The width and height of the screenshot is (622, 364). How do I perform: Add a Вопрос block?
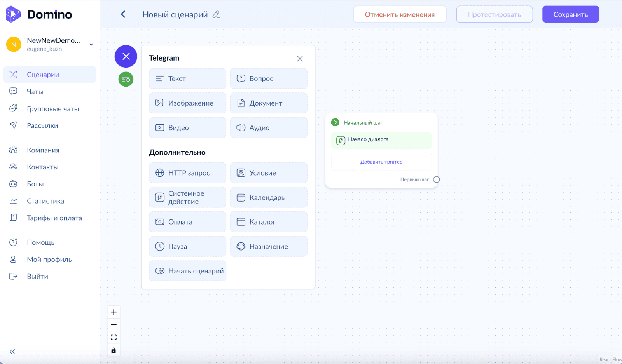click(269, 78)
